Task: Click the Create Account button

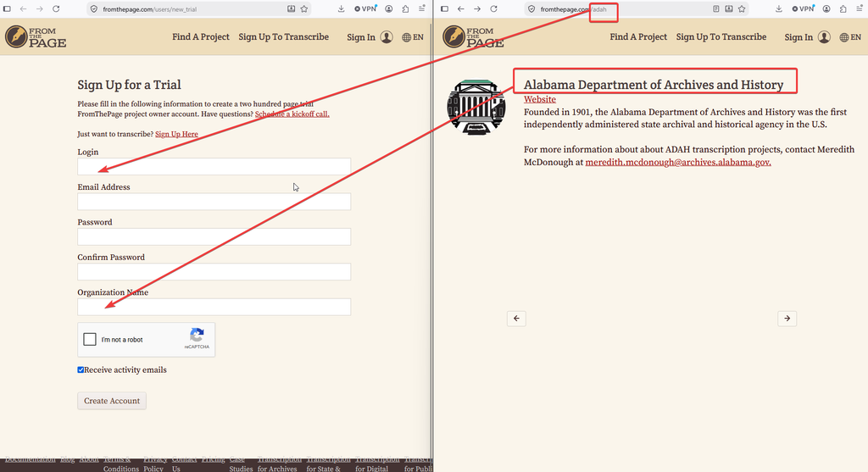Action: coord(112,401)
